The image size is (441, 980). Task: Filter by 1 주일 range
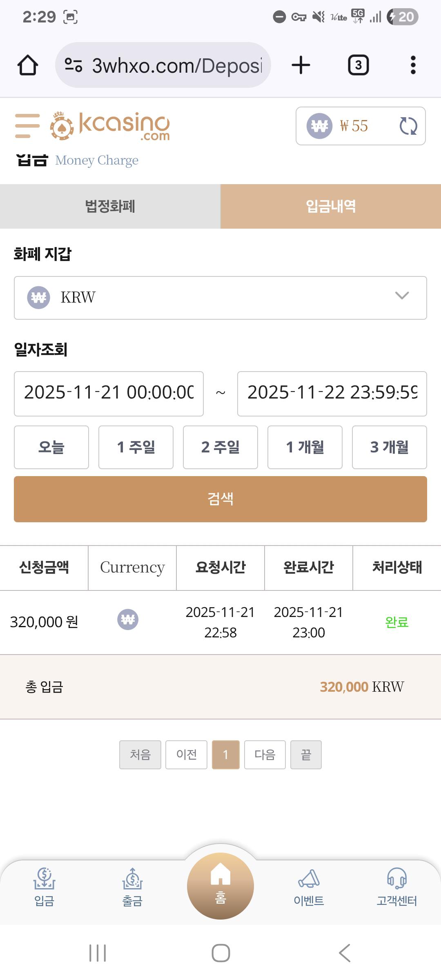(x=136, y=447)
